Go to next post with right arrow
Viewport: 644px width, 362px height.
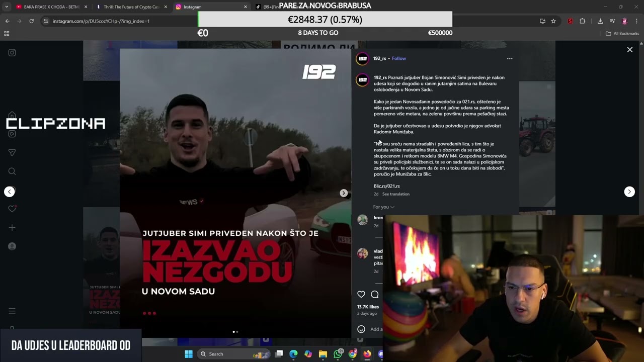[629, 192]
